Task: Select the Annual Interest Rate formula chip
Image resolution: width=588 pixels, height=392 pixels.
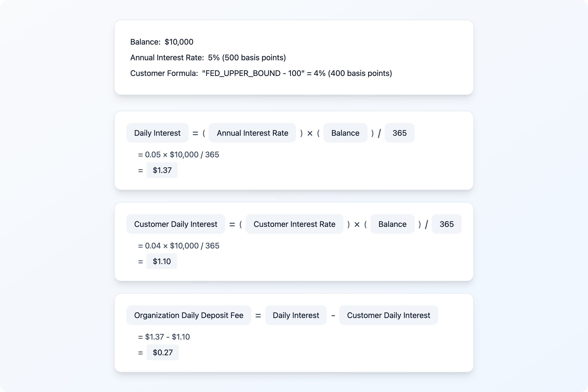Action: (252, 133)
